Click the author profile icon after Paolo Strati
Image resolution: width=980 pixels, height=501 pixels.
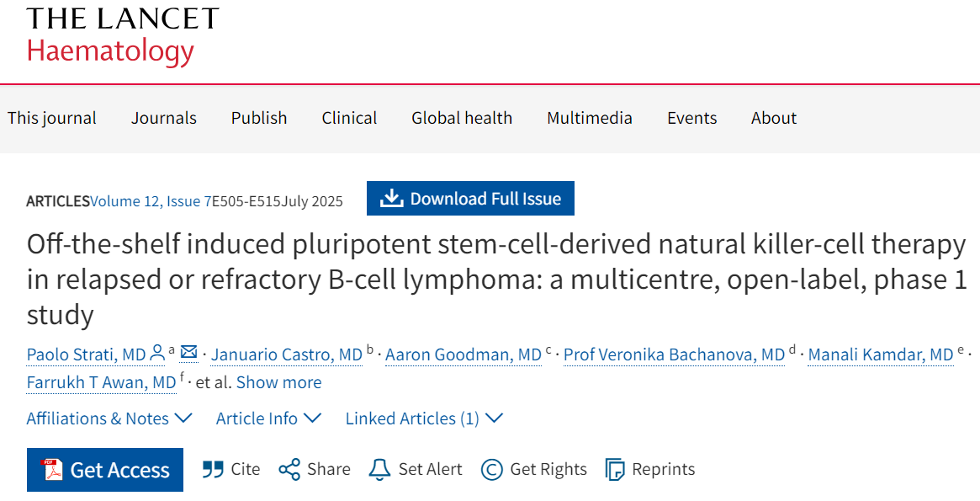tap(157, 353)
